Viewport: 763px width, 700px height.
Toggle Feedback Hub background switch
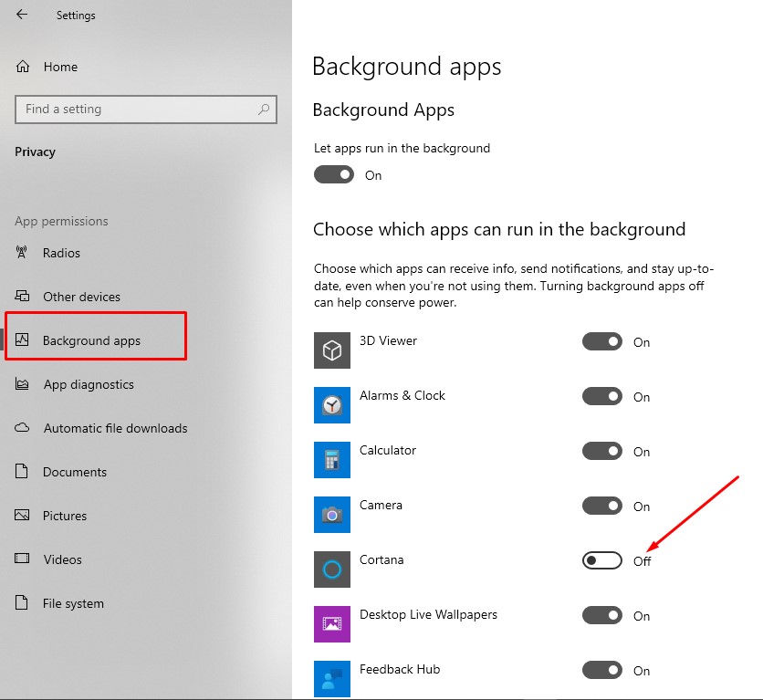coord(602,670)
